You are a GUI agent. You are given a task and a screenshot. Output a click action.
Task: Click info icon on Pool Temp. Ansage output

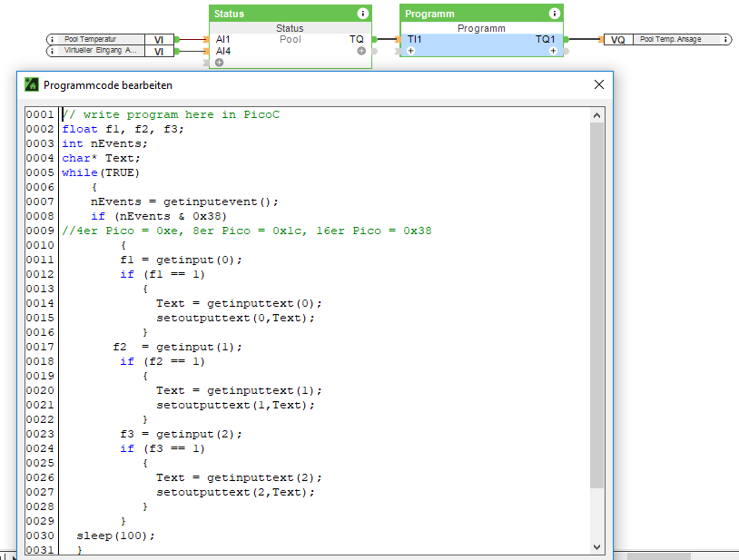point(725,40)
